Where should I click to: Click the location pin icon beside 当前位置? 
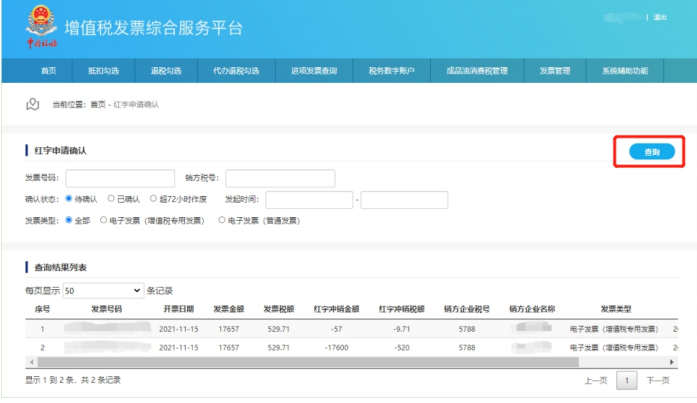coord(32,104)
